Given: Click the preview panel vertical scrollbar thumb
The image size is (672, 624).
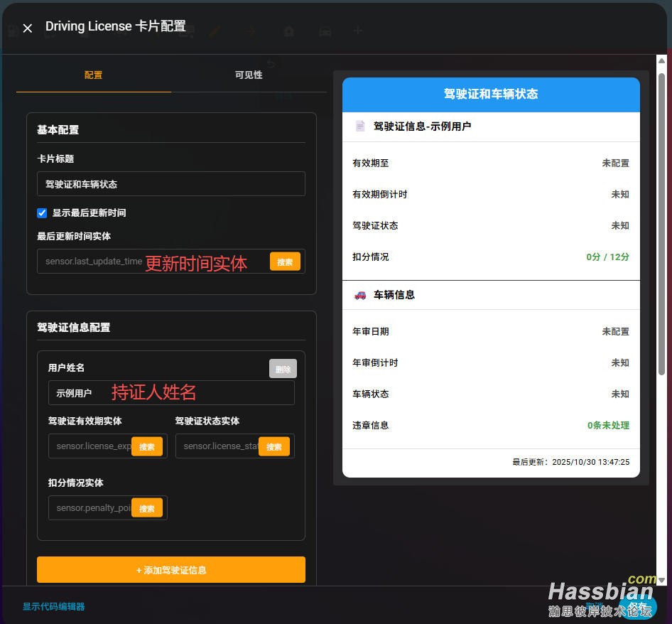Looking at the screenshot, I should (661, 220).
